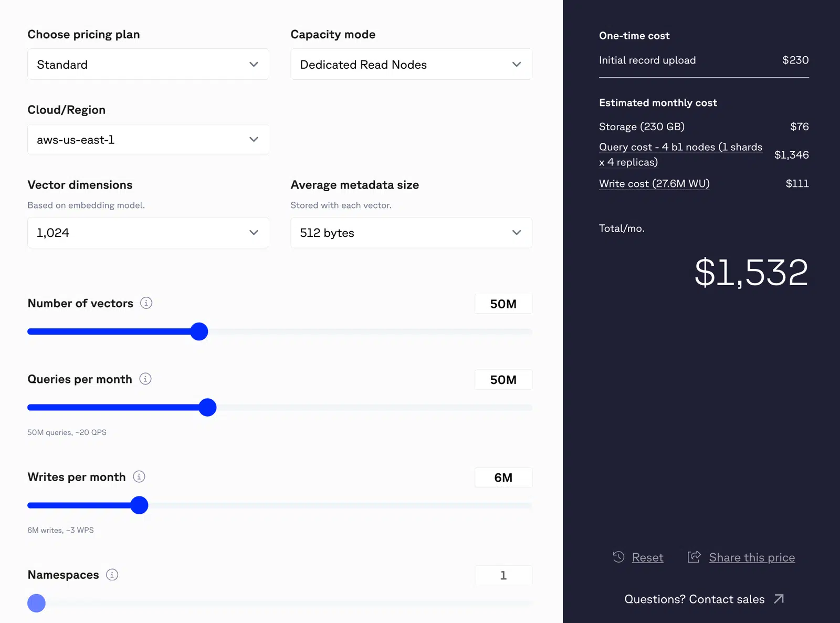Open the Number of vectors info tooltip
The image size is (840, 623).
click(147, 303)
